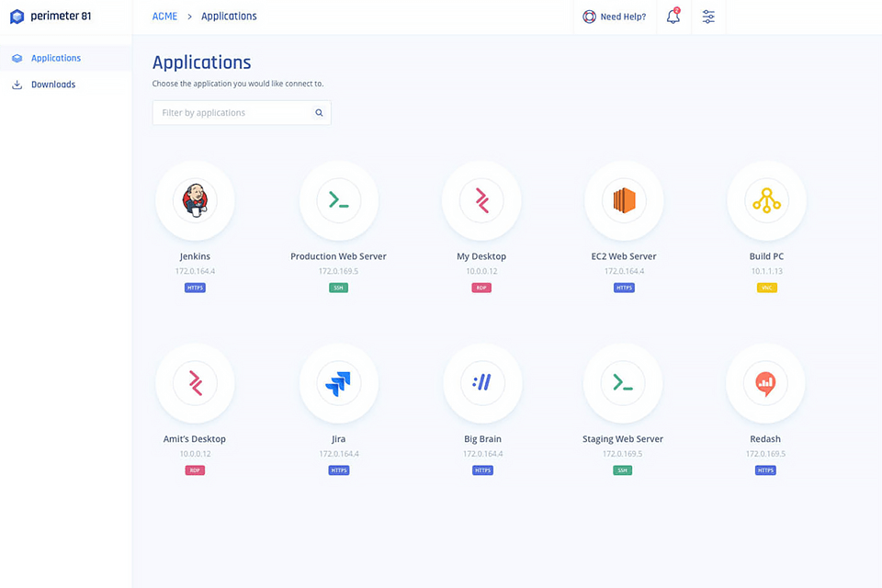This screenshot has height=588, width=882.
Task: Click RDP badge under Amit's Desktop
Action: (x=195, y=470)
